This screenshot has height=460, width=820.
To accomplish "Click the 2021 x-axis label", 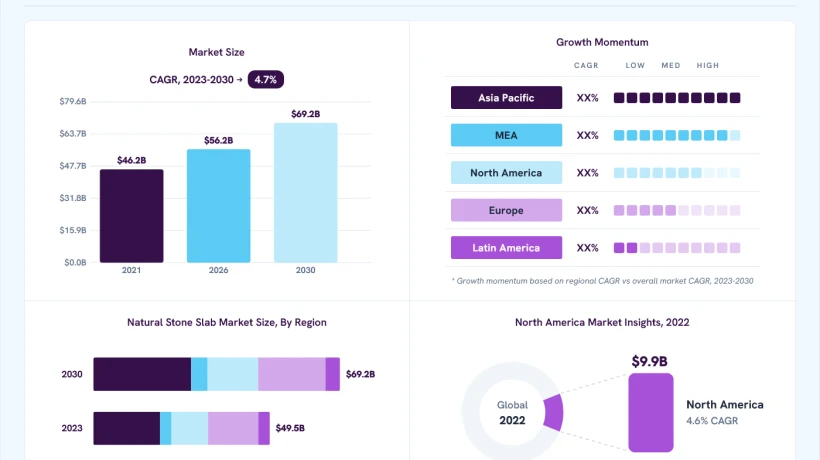I will pos(131,270).
